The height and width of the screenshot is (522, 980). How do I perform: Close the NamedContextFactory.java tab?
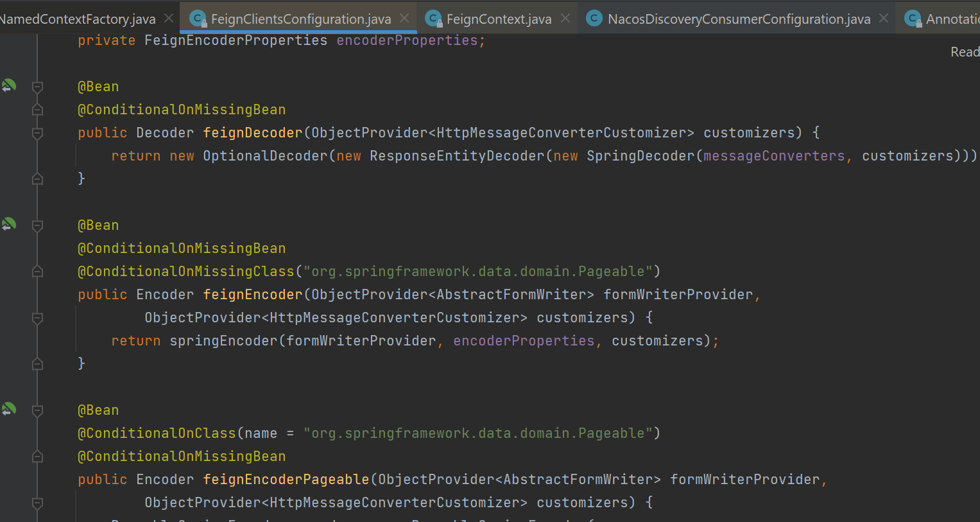[x=169, y=18]
